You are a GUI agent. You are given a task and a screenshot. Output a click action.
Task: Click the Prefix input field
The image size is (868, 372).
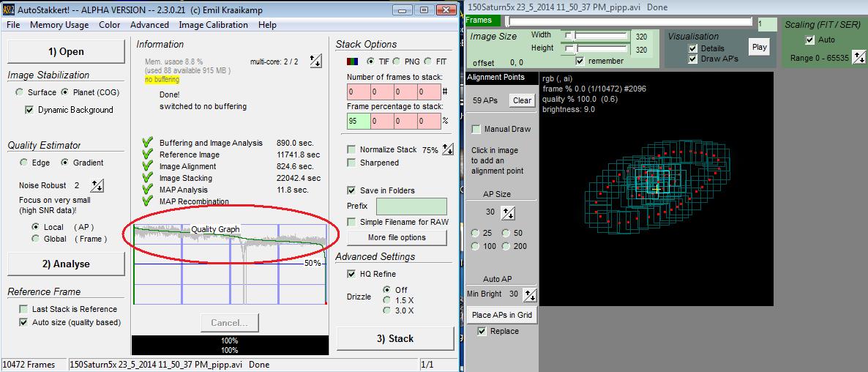411,207
